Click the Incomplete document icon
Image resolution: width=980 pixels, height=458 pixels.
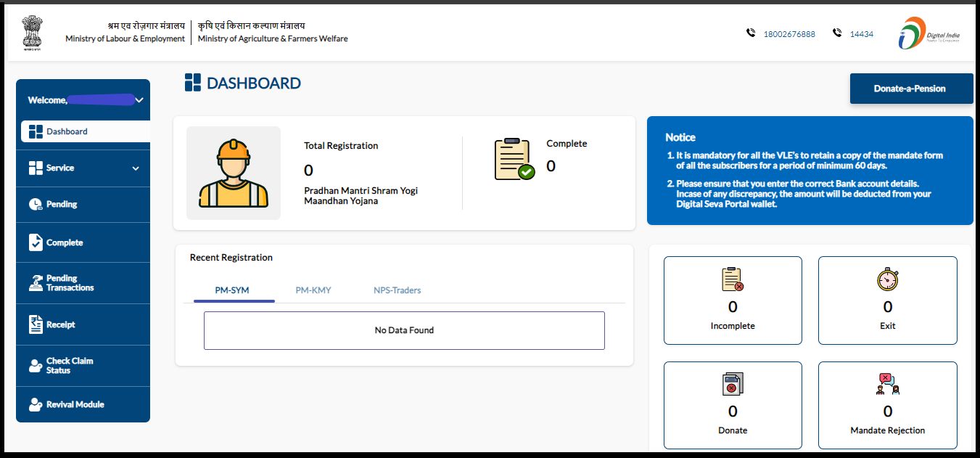coord(733,279)
